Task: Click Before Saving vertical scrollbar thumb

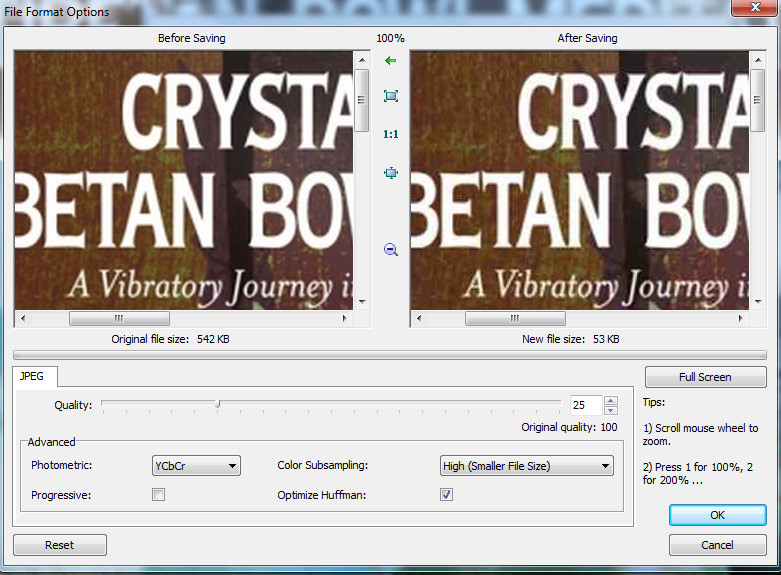Action: pyautogui.click(x=362, y=101)
